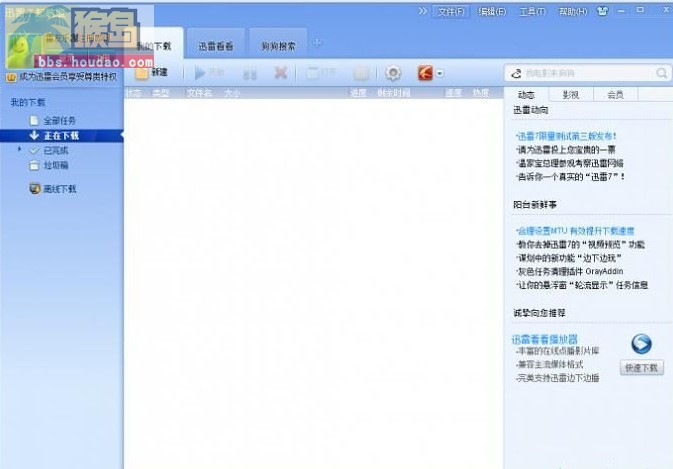Viewport: 673px width, 469px height.
Task: Open link 告诉你一个真实的“迅雷7”!
Action: (x=570, y=177)
